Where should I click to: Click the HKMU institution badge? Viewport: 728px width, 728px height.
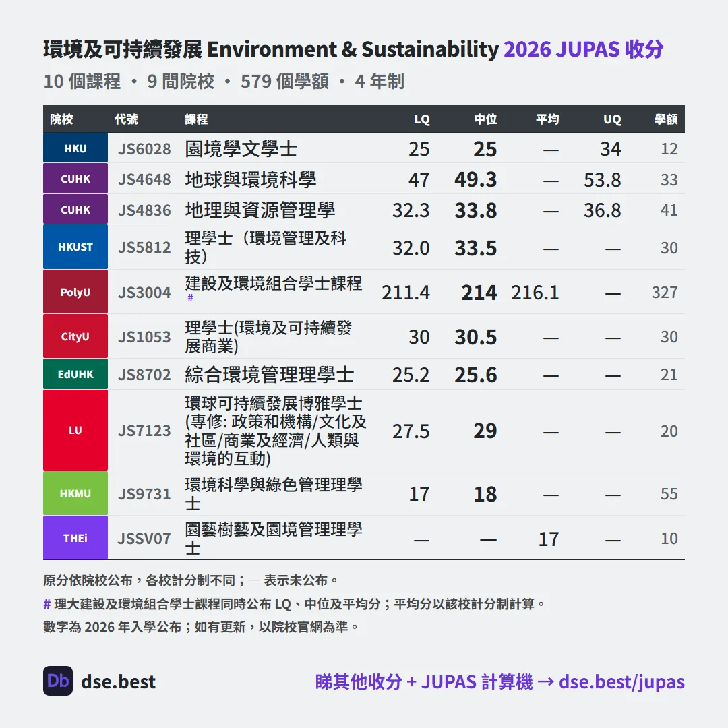tap(75, 493)
